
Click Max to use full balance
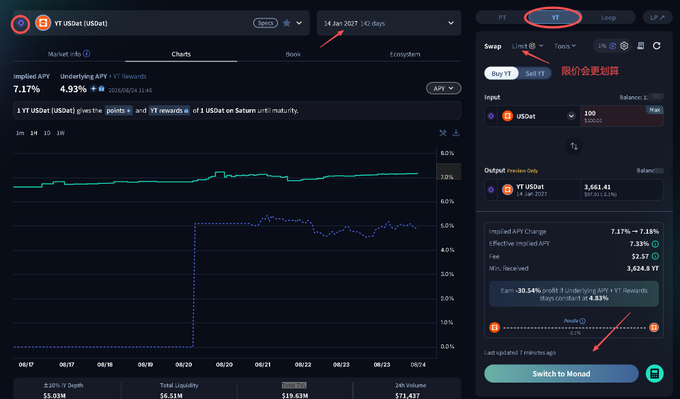click(x=654, y=110)
